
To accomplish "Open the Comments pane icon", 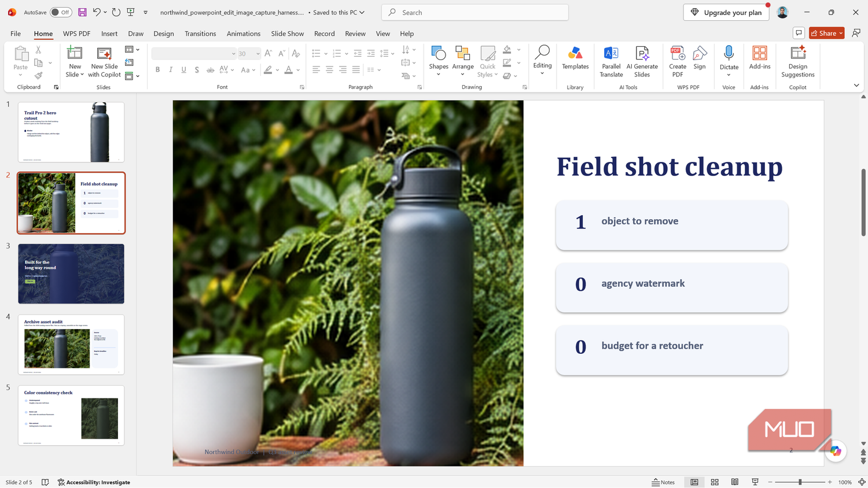I will tap(799, 33).
